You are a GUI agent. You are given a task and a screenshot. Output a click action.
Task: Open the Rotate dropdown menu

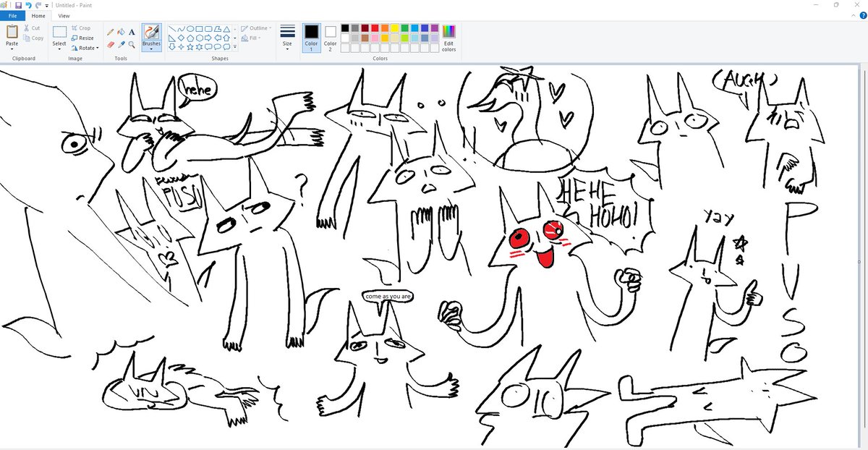(x=85, y=48)
